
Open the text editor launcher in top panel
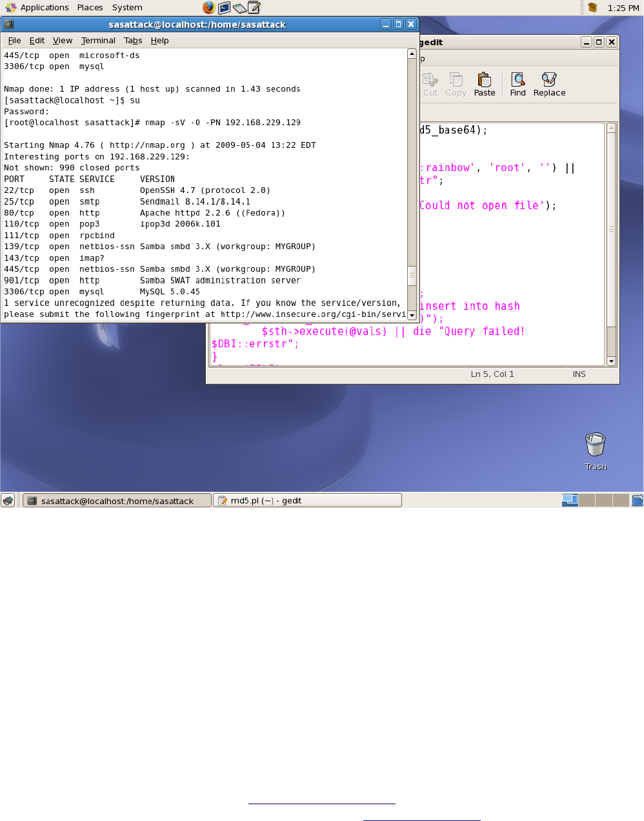pos(254,8)
